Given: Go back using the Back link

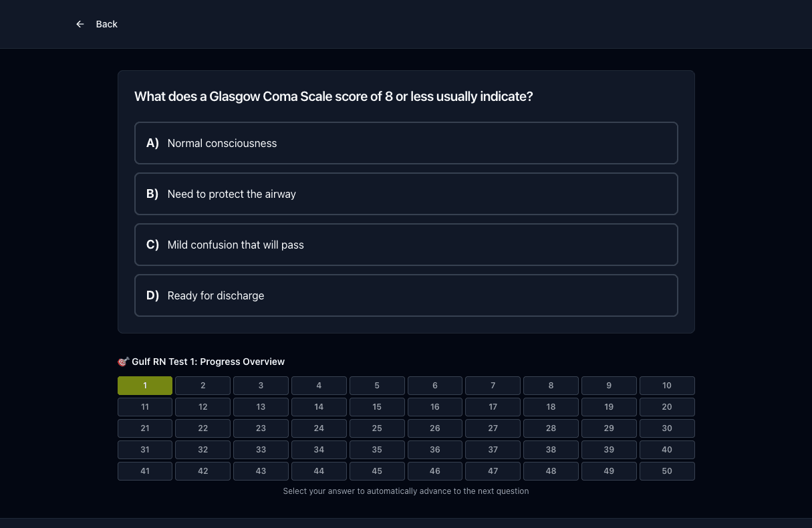Looking at the screenshot, I should pyautogui.click(x=97, y=24).
